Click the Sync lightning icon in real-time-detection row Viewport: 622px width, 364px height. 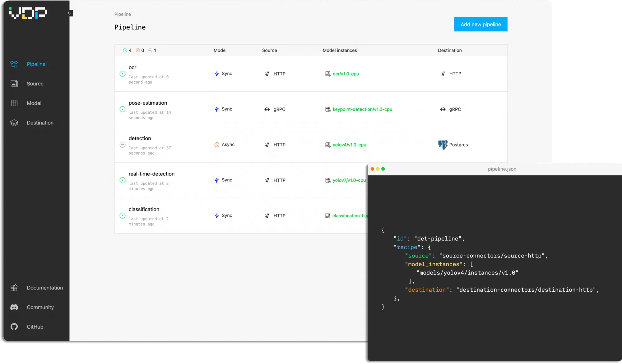coord(217,180)
